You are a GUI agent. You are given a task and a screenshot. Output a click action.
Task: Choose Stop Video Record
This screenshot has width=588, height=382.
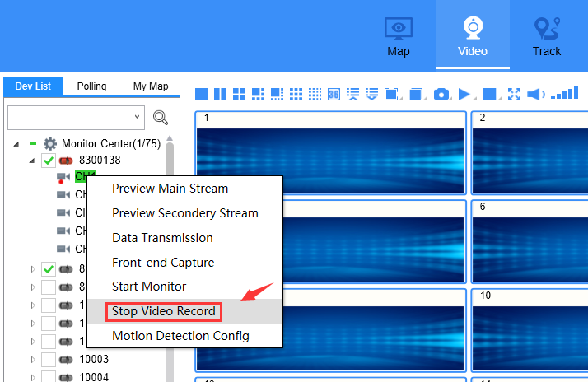[x=184, y=311]
